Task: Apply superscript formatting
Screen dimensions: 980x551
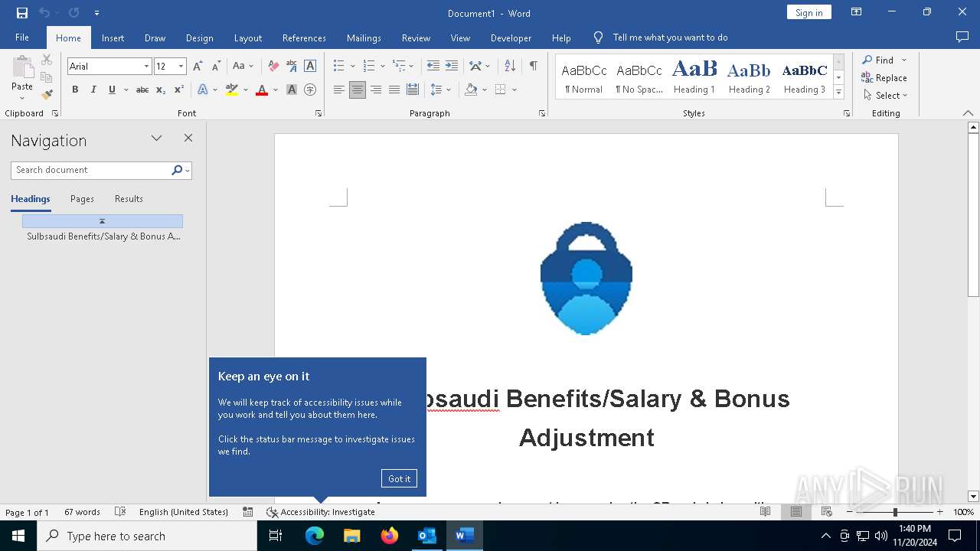Action: coord(179,90)
